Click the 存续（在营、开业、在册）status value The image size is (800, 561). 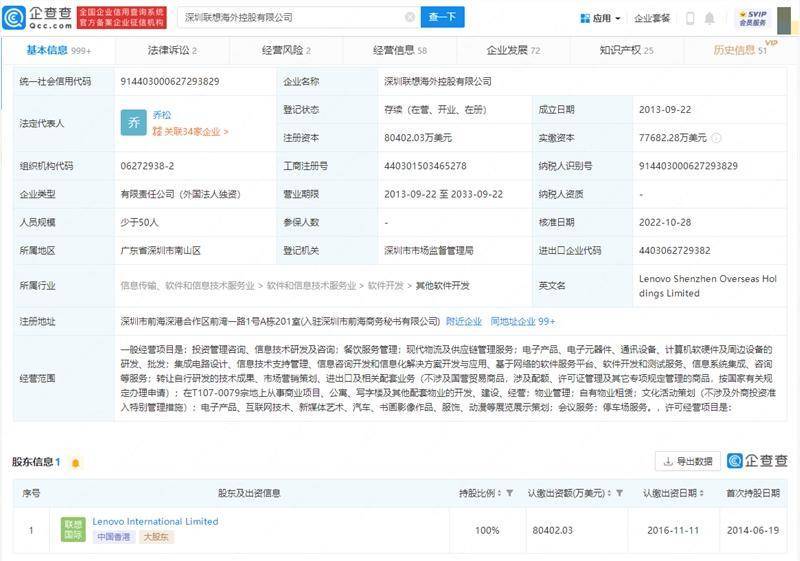coord(435,110)
